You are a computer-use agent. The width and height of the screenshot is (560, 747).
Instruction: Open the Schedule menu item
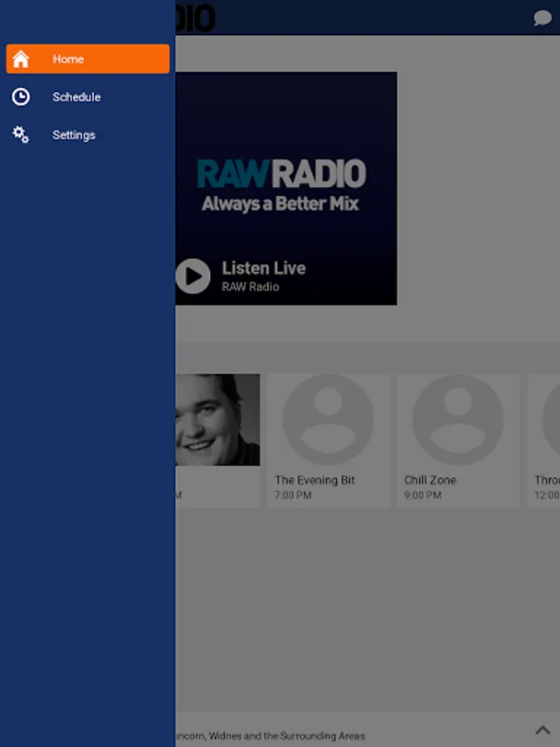(x=88, y=97)
